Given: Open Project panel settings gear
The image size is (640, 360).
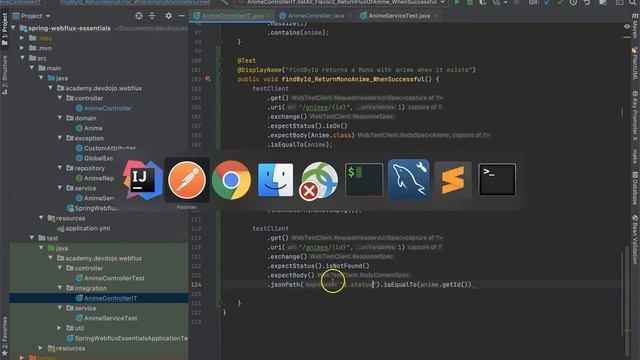Looking at the screenshot, I should pyautogui.click(x=168, y=16).
